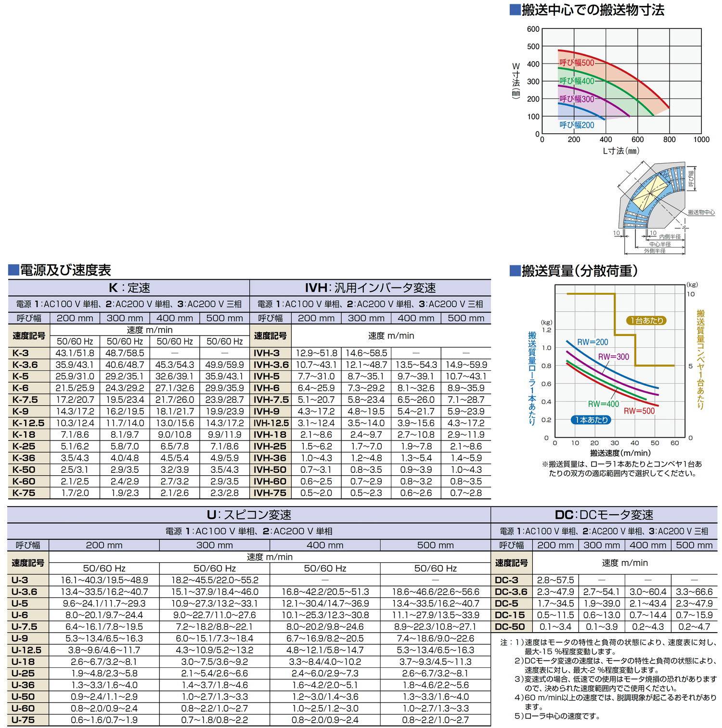Viewport: 722px width, 728px height.
Task: Select the IVH-7.5 speed code cell
Action: point(271,400)
